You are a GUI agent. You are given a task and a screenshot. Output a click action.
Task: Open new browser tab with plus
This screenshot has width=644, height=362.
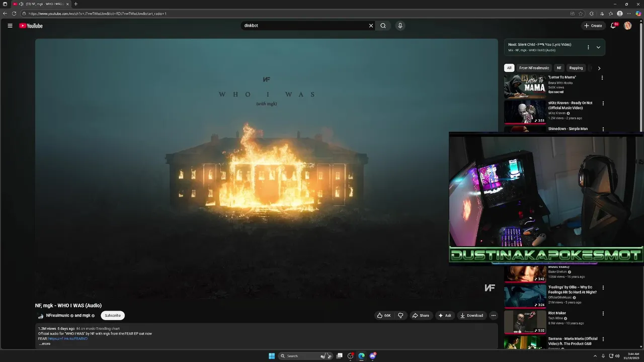tap(76, 4)
